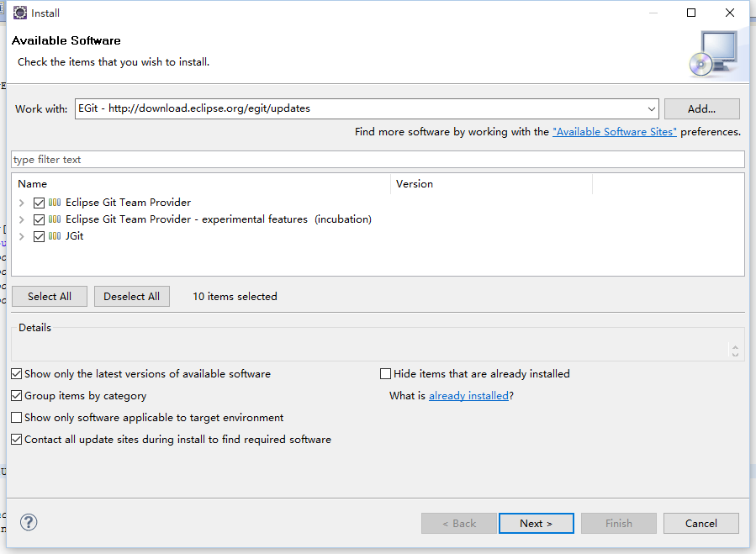
Task: Uncheck the JGit checkbox
Action: (39, 236)
